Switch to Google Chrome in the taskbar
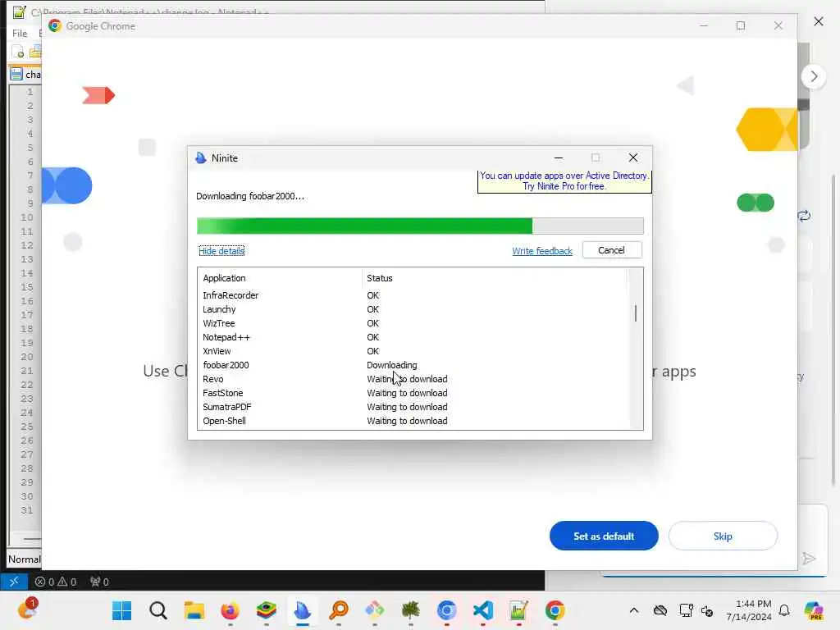Image resolution: width=840 pixels, height=630 pixels. click(x=555, y=610)
